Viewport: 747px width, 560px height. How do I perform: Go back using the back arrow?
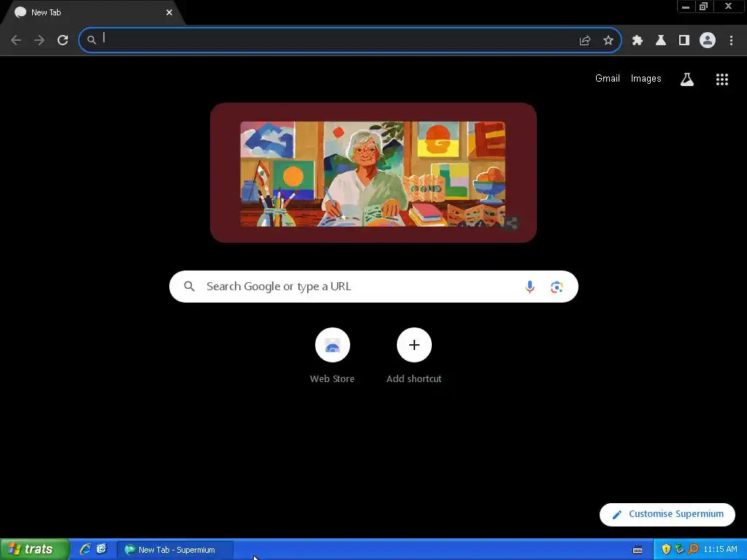16,40
